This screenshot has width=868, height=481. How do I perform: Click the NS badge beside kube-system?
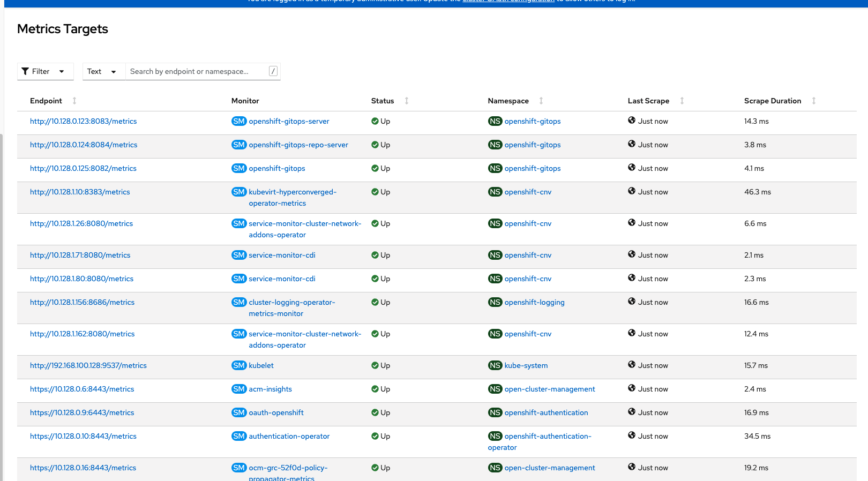(495, 365)
